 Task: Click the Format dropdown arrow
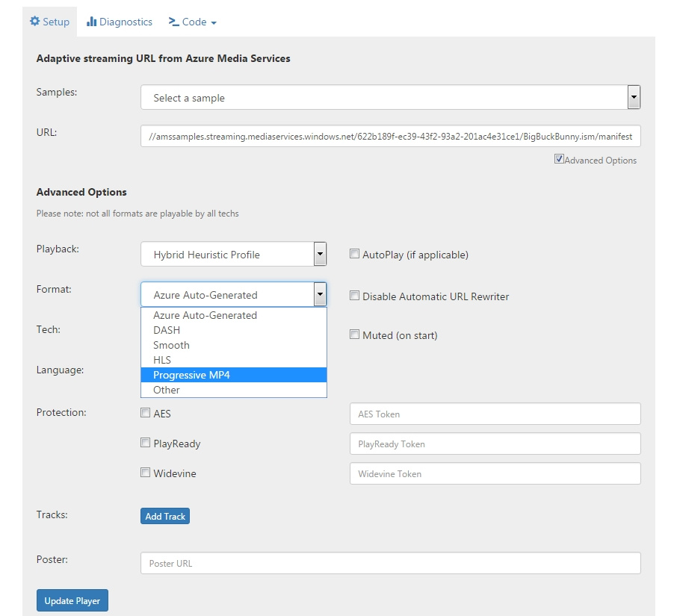pyautogui.click(x=320, y=294)
